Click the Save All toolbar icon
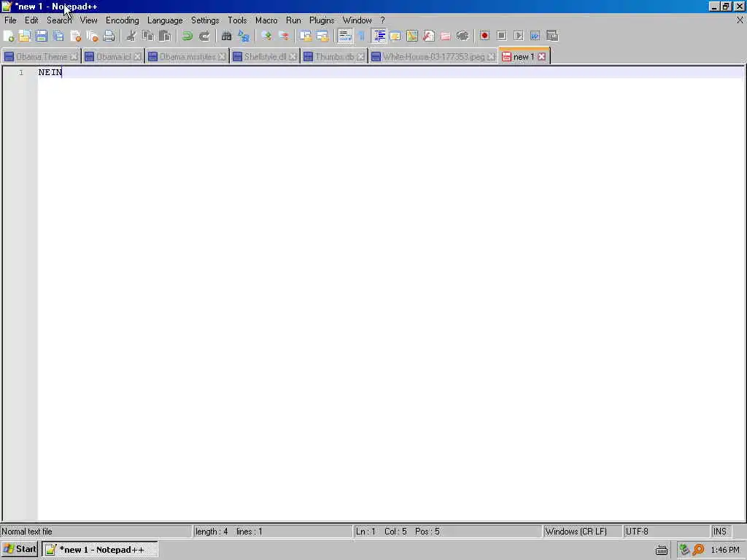The height and width of the screenshot is (560, 747). pyautogui.click(x=58, y=36)
